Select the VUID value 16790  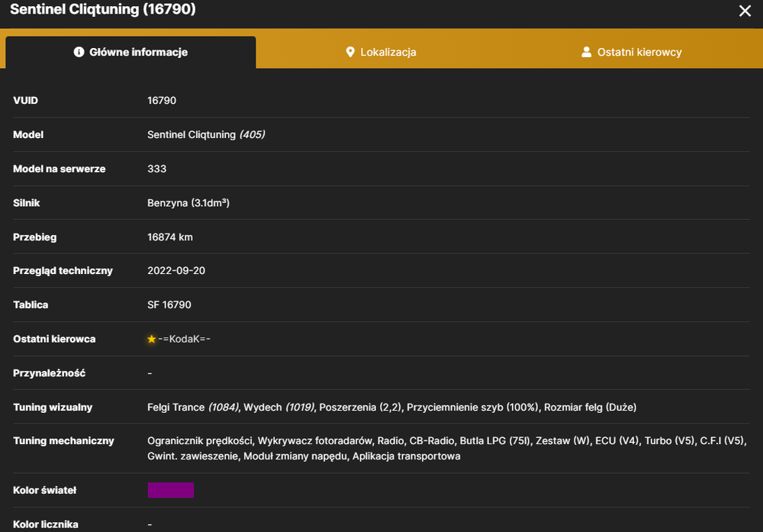tap(162, 100)
